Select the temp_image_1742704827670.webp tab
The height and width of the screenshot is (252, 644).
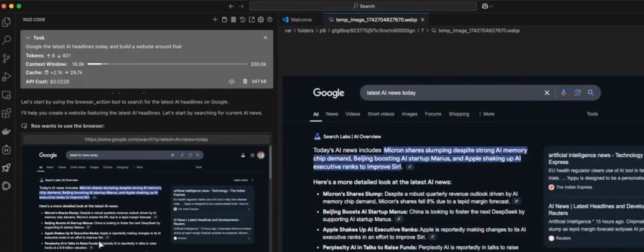[x=377, y=20]
